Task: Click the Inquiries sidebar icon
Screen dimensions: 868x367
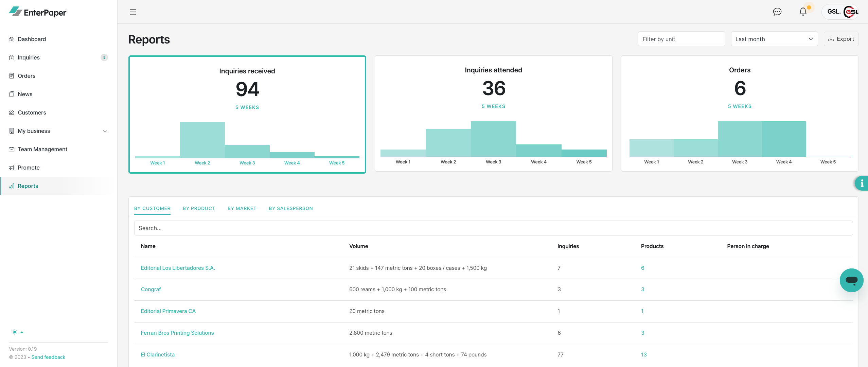Action: click(12, 57)
